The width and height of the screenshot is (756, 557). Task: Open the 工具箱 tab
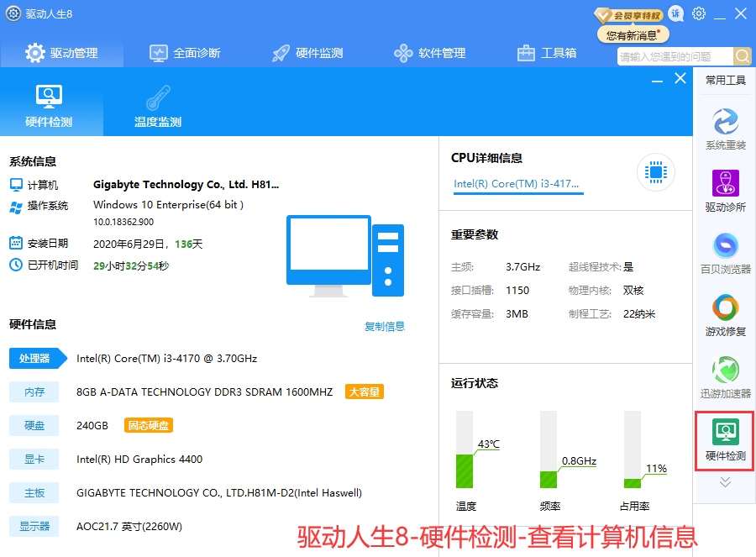(547, 53)
